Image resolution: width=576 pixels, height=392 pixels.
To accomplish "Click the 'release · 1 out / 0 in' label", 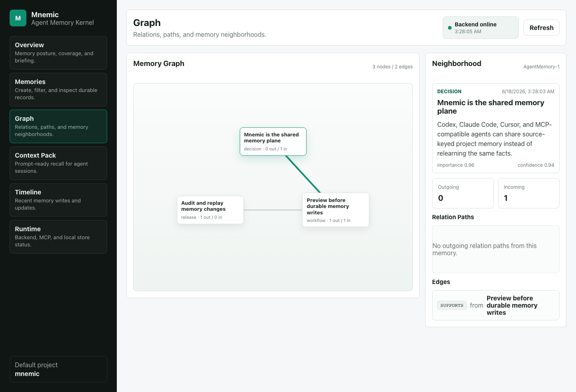I will [202, 218].
